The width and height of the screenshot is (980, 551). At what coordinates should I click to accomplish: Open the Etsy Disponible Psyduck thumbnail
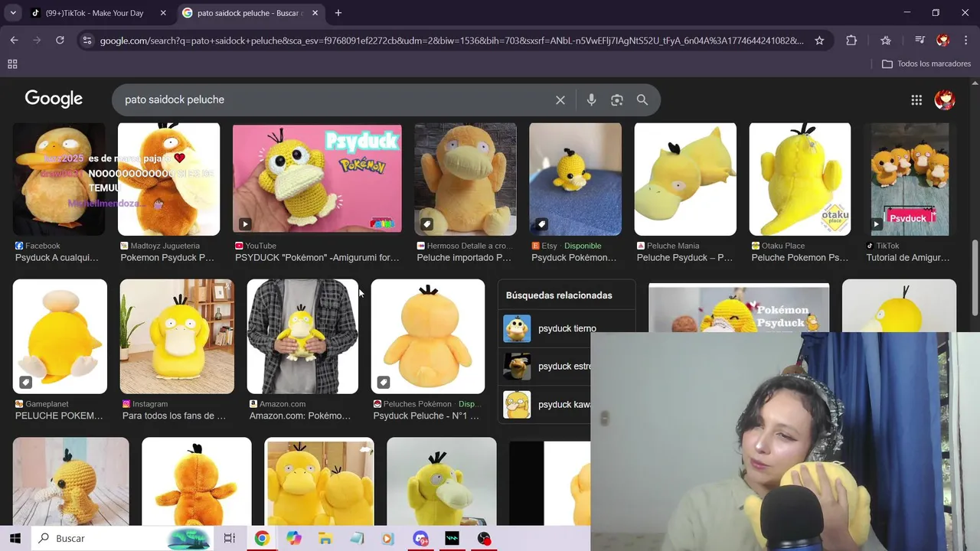coord(575,178)
